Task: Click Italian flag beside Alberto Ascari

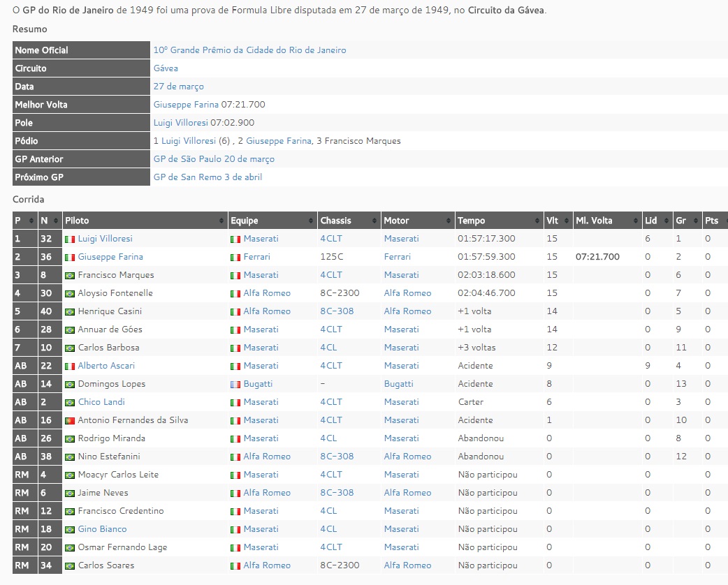Action: pos(70,366)
